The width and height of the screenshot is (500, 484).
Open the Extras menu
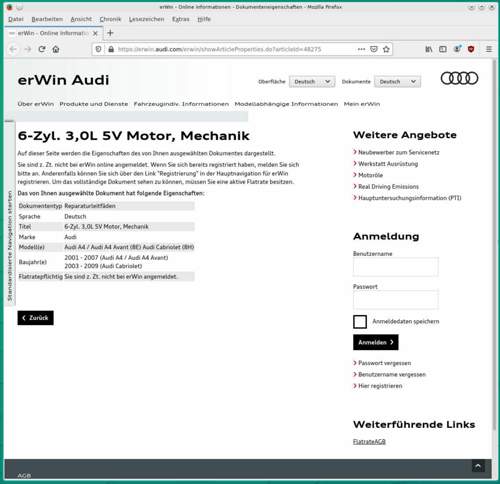[x=181, y=19]
